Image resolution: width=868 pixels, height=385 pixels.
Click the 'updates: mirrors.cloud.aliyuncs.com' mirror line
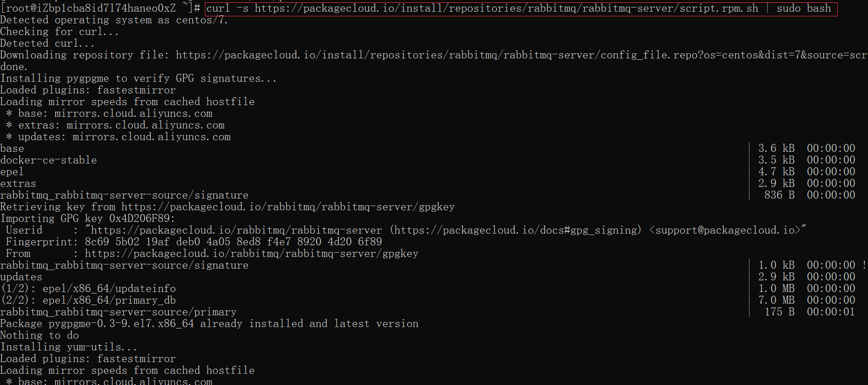click(119, 137)
